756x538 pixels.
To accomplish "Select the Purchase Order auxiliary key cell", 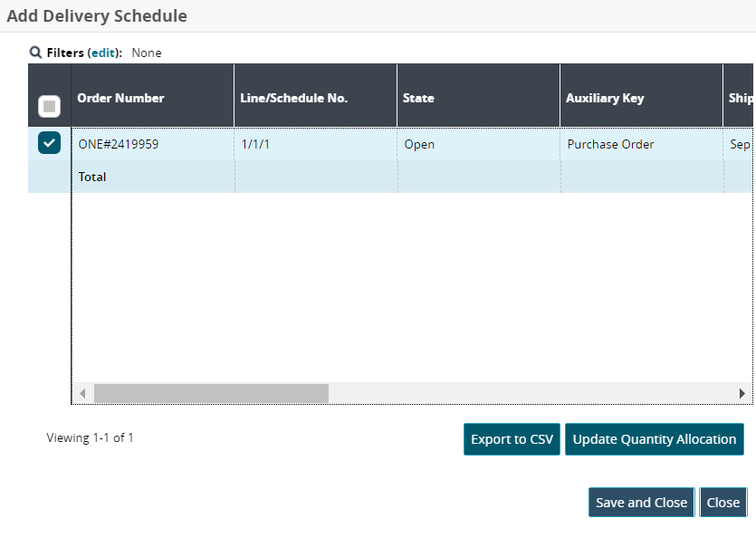I will 610,144.
